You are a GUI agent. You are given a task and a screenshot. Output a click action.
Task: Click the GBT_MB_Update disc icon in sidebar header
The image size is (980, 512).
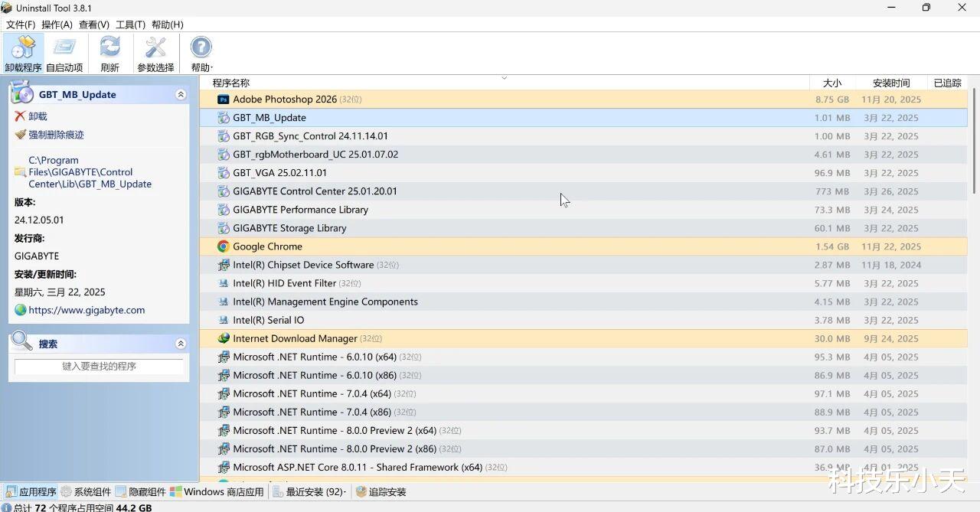pyautogui.click(x=22, y=92)
